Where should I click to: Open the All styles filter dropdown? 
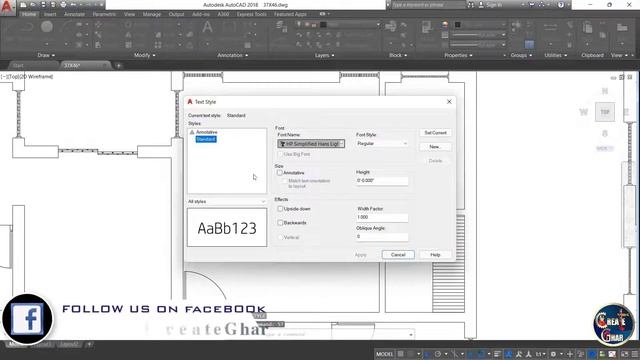tap(227, 202)
